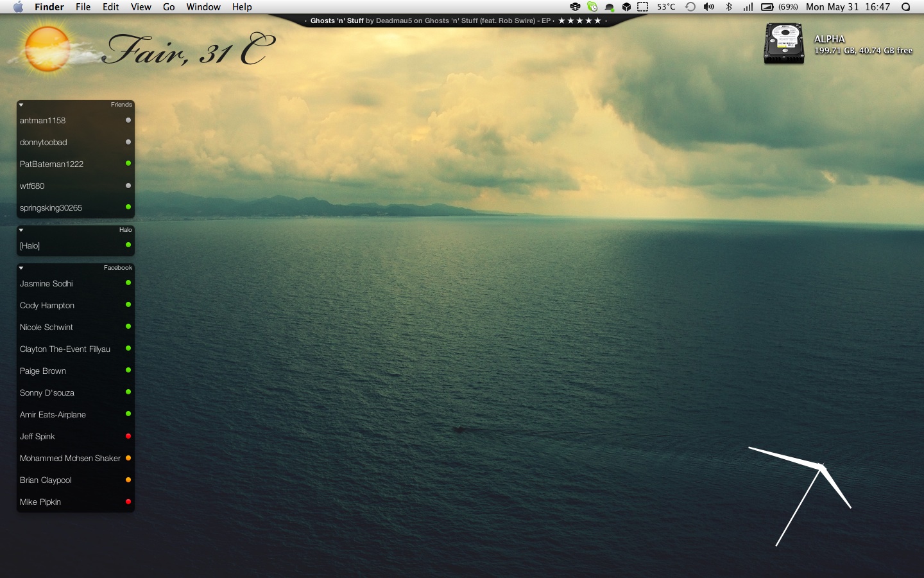The image size is (924, 578).
Task: Select contact antman1158
Action: pyautogui.click(x=76, y=121)
